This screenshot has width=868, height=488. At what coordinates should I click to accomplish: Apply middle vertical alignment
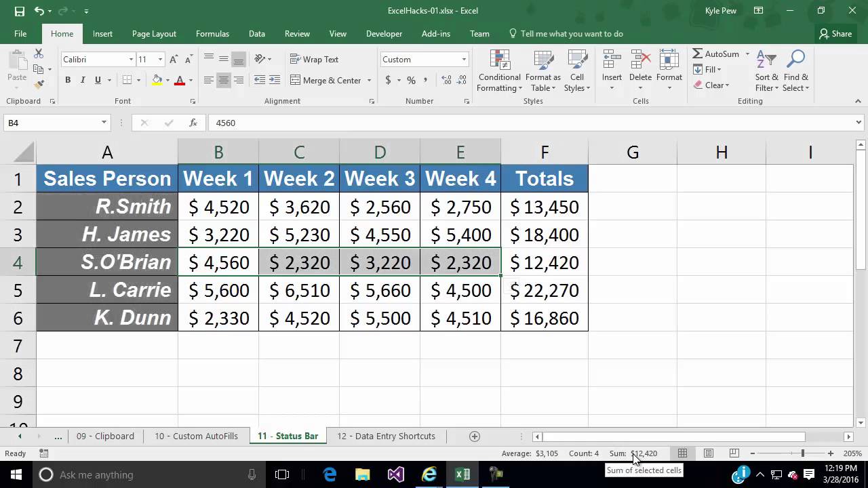[x=223, y=59]
